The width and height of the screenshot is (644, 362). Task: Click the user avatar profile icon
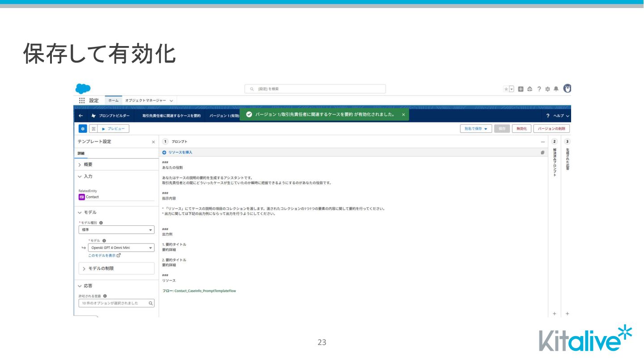[567, 88]
